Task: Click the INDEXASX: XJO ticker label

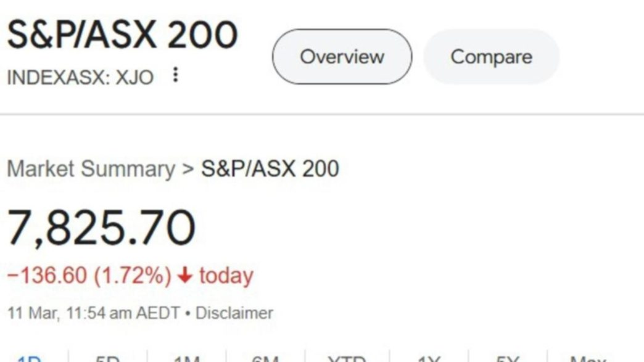Action: 80,77
